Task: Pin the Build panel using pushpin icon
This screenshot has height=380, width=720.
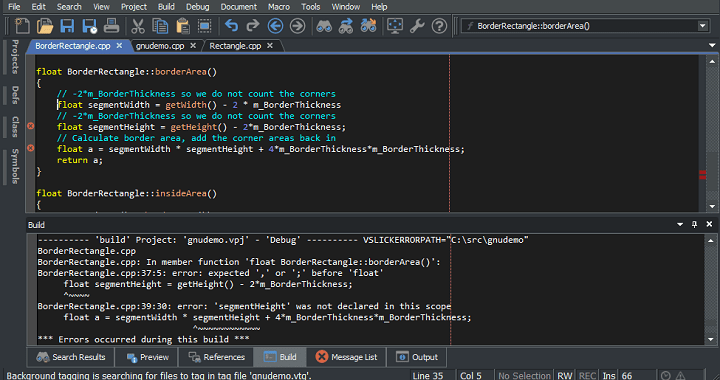Action: coord(694,224)
